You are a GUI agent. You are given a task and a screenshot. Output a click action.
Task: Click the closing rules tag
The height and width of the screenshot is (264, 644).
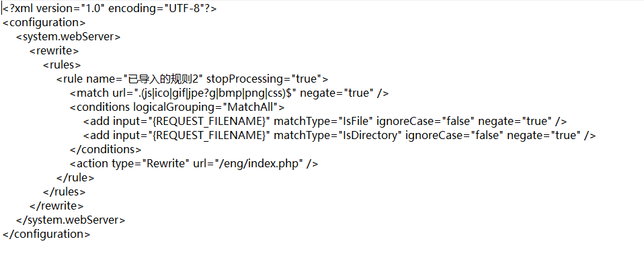(64, 191)
